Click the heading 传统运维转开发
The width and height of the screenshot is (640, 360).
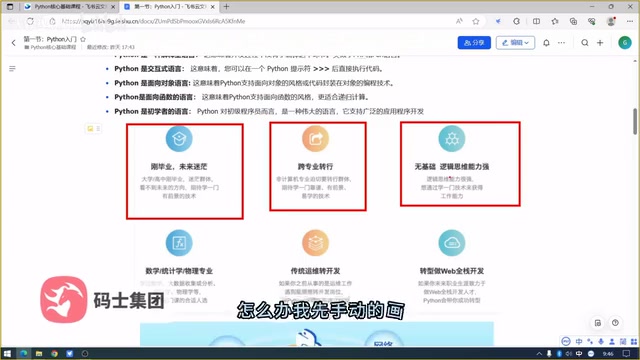[x=315, y=271]
